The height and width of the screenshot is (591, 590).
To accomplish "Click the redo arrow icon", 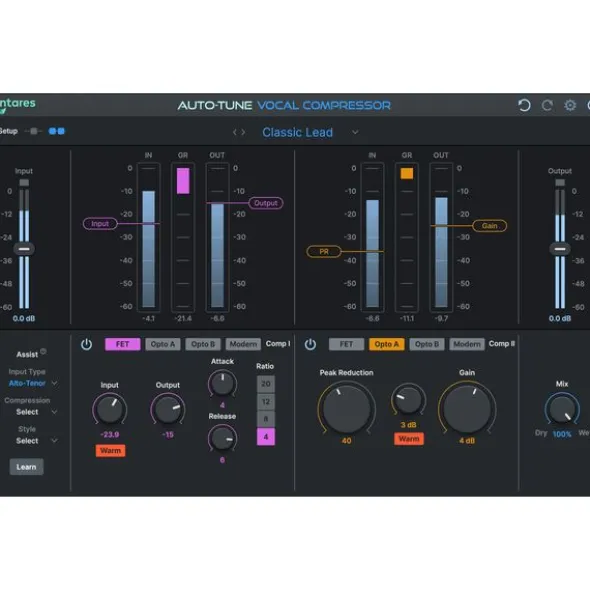I will point(547,105).
